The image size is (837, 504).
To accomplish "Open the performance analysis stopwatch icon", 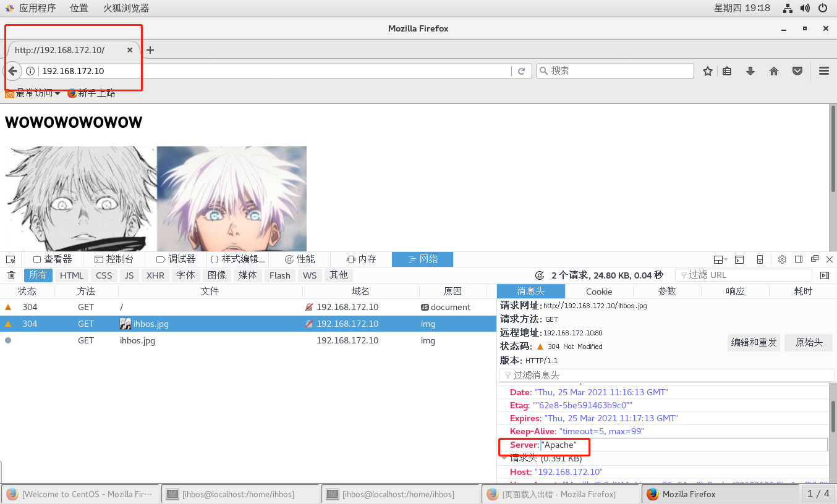I will (x=539, y=275).
